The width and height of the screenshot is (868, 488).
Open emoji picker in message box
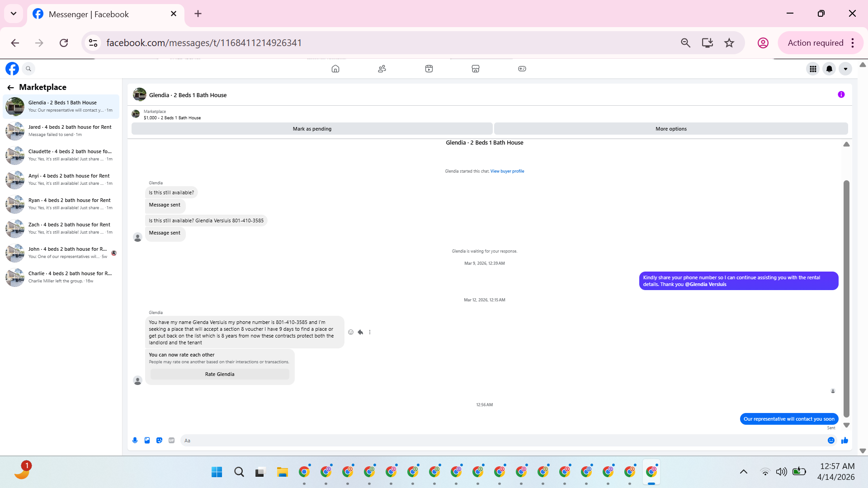pos(831,440)
